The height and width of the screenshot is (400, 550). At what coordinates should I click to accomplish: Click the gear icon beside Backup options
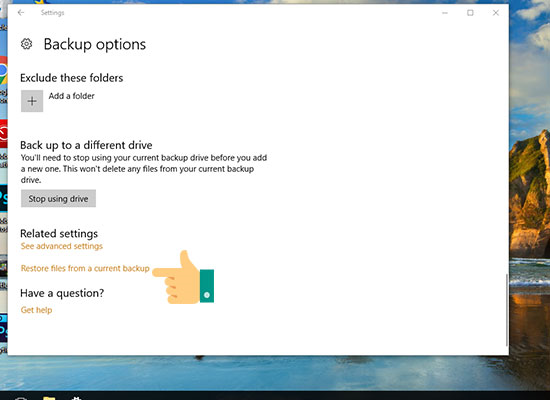[x=27, y=44]
